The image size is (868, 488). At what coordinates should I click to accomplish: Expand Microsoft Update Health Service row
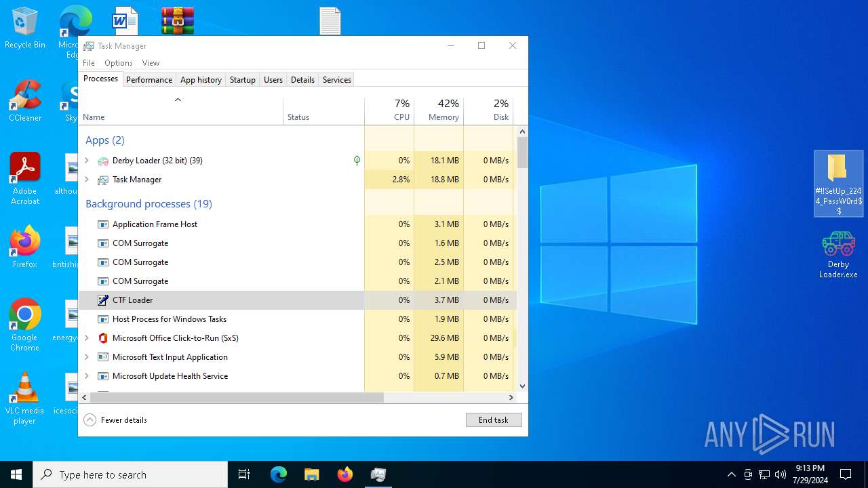tap(87, 376)
